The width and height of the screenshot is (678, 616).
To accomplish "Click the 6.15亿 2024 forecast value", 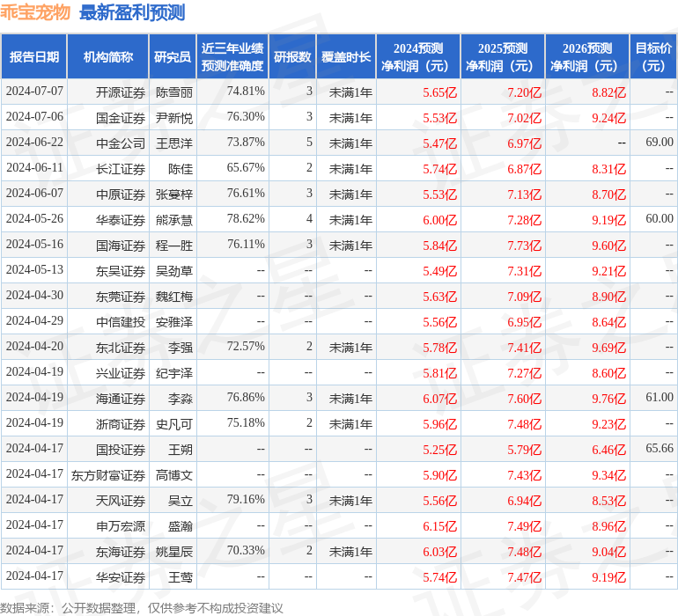I will point(439,525).
